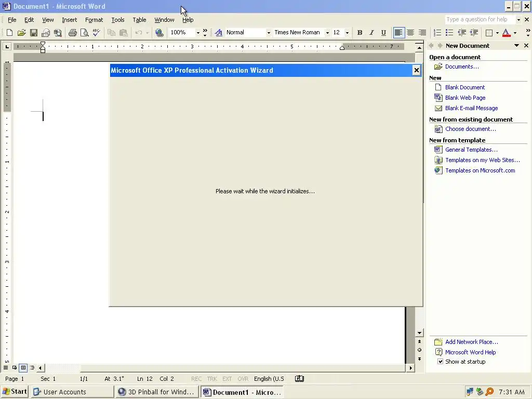Open the File menu
This screenshot has height=399, width=532.
click(12, 20)
